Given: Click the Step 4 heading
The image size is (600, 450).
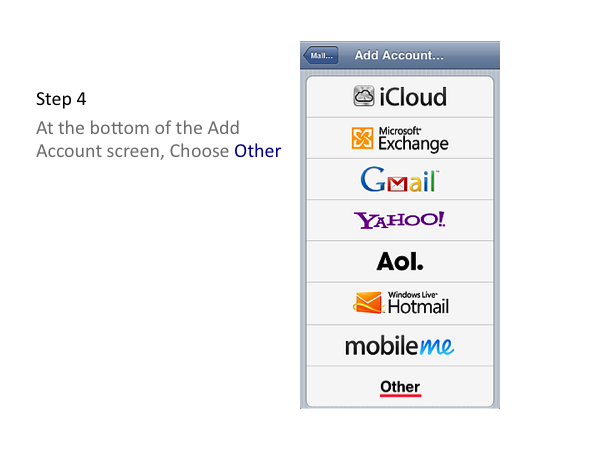Looking at the screenshot, I should click(x=61, y=99).
